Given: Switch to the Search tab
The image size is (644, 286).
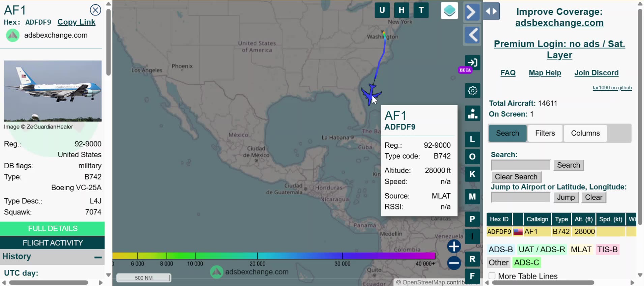Looking at the screenshot, I should pos(507,133).
